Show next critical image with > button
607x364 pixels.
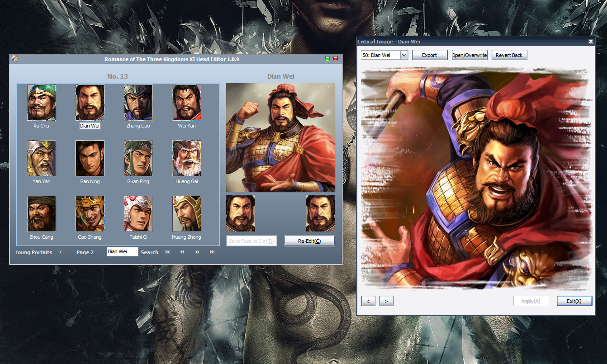(386, 301)
